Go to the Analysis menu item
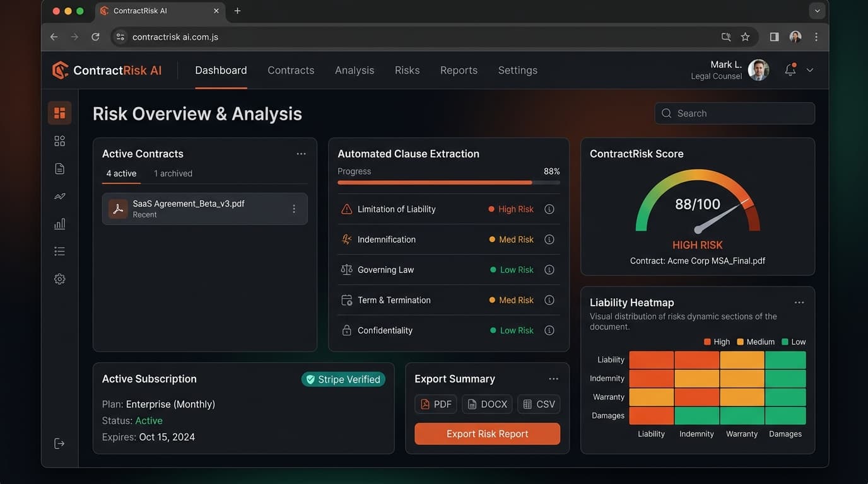Viewport: 868px width, 484px height. point(355,70)
